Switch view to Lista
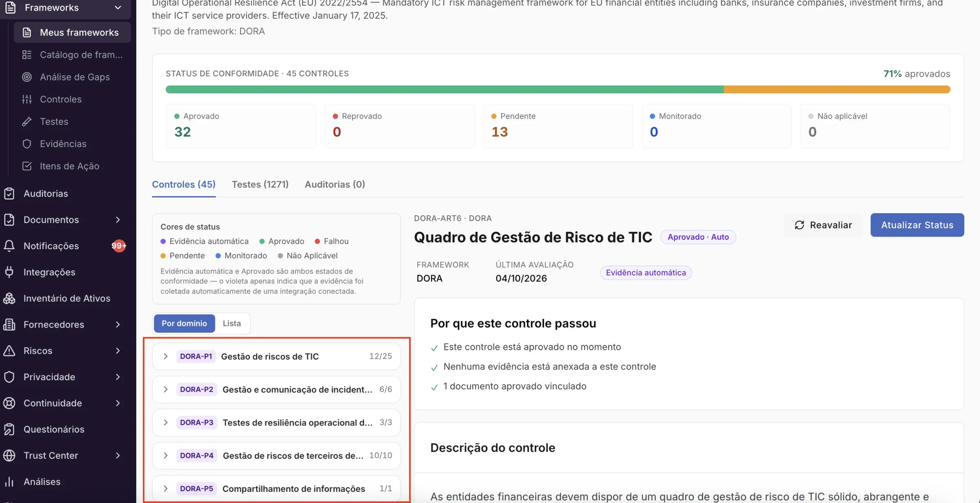Screen dimensions: 980x503 (x=232, y=323)
